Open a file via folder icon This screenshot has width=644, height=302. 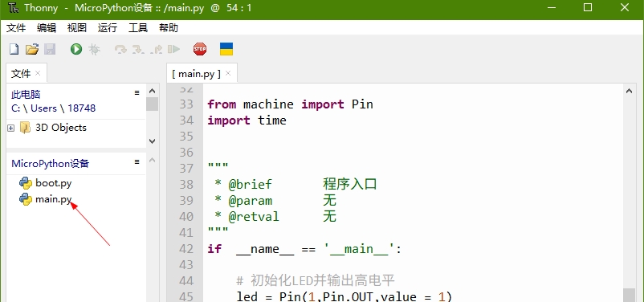(x=32, y=49)
